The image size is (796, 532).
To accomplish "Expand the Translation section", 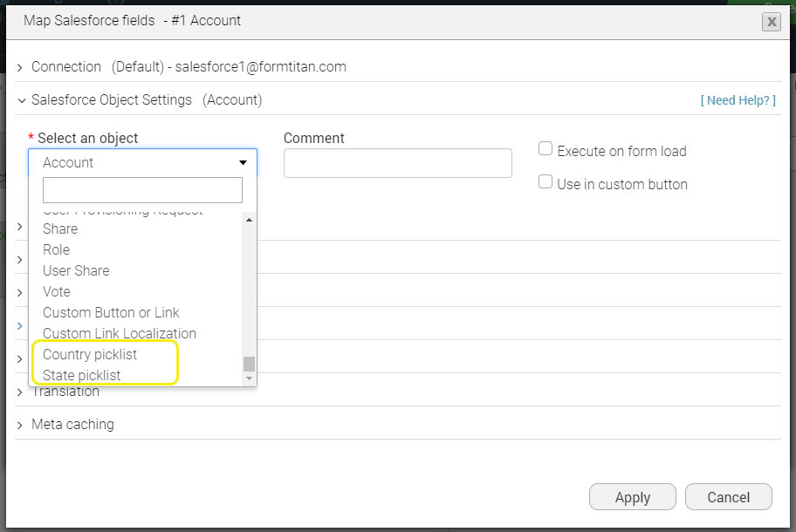I will pos(20,392).
